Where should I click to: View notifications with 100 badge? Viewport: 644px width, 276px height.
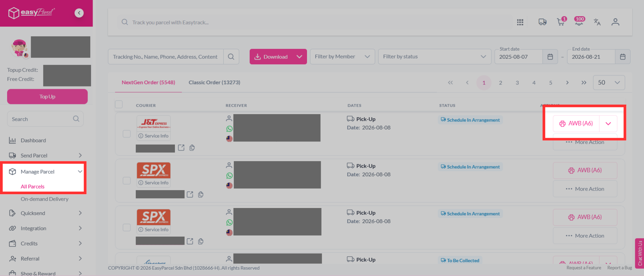pos(579,22)
